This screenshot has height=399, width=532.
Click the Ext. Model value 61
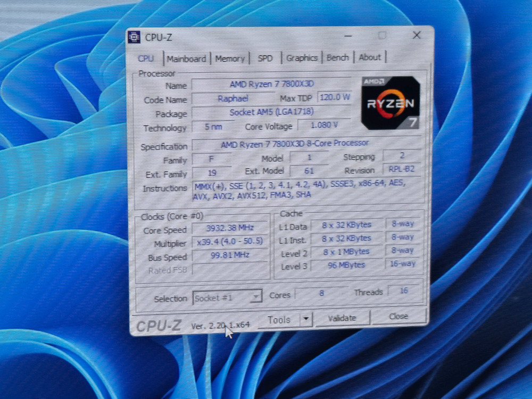[x=309, y=171]
